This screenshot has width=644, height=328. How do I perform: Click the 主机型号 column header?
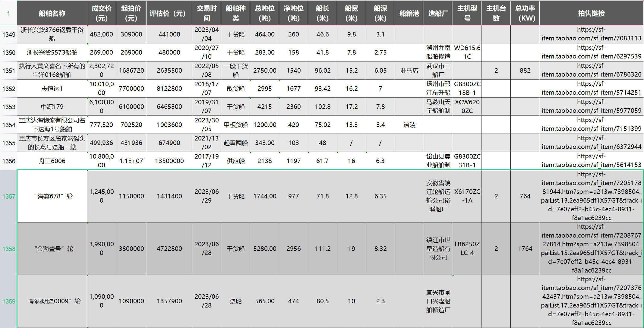(x=467, y=13)
